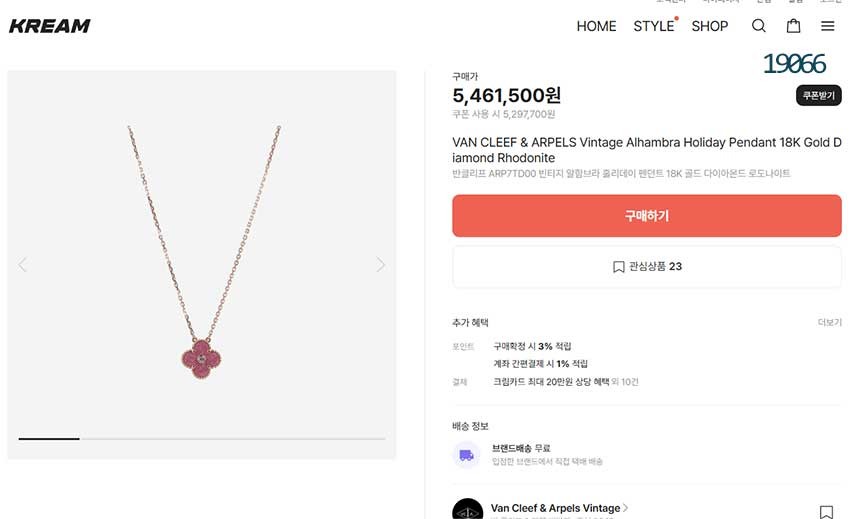Viewport: 860px width, 519px height.
Task: Click the purple brand delivery truck icon
Action: (x=467, y=455)
